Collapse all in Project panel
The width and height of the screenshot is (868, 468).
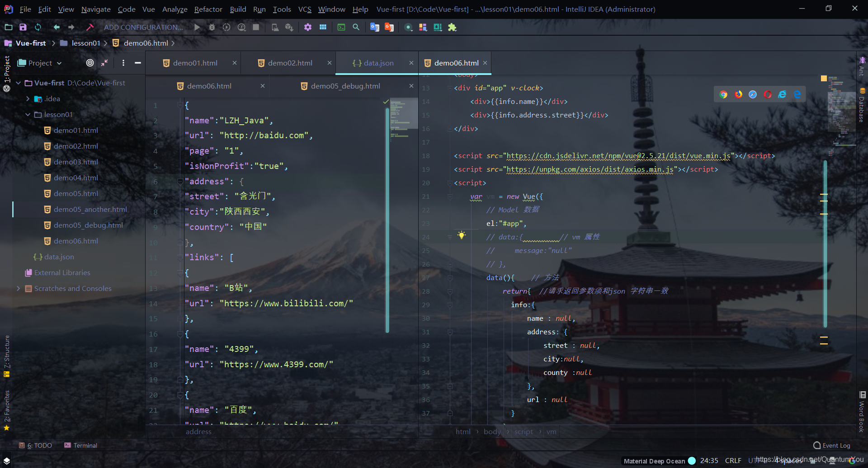point(104,63)
